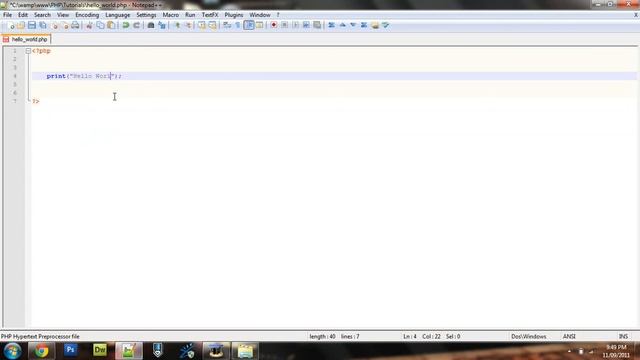Open the Macro menu
640x360 pixels.
[171, 15]
